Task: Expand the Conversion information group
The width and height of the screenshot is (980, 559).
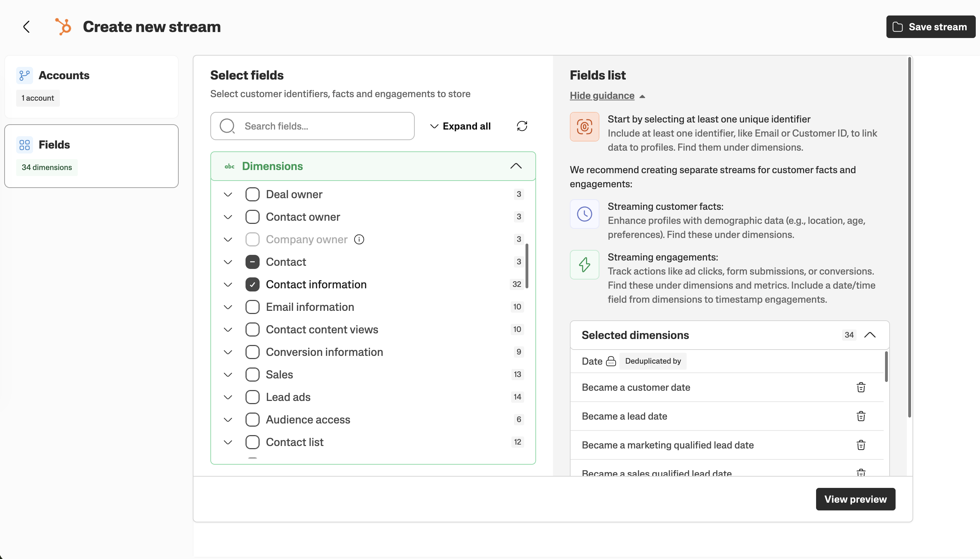Action: 228,352
